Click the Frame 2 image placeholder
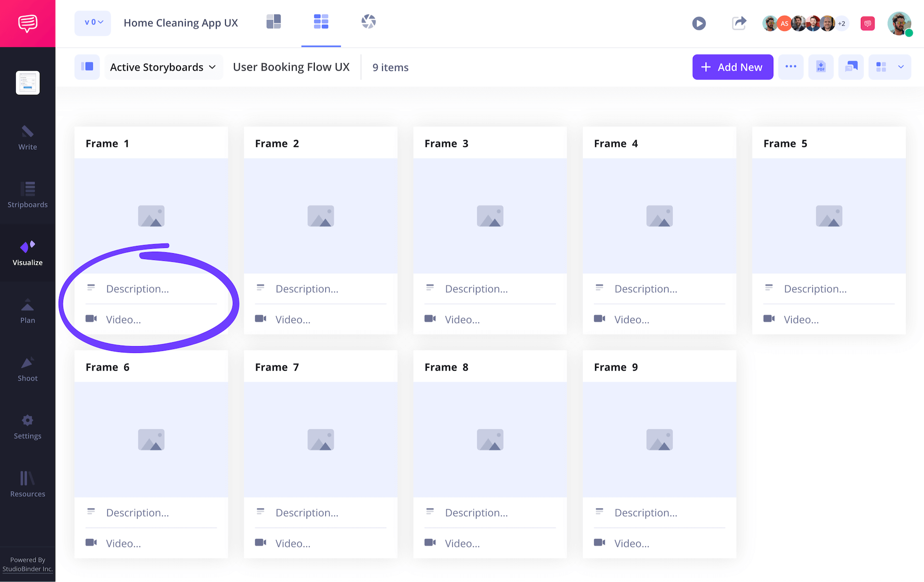Image resolution: width=924 pixels, height=582 pixels. point(321,216)
